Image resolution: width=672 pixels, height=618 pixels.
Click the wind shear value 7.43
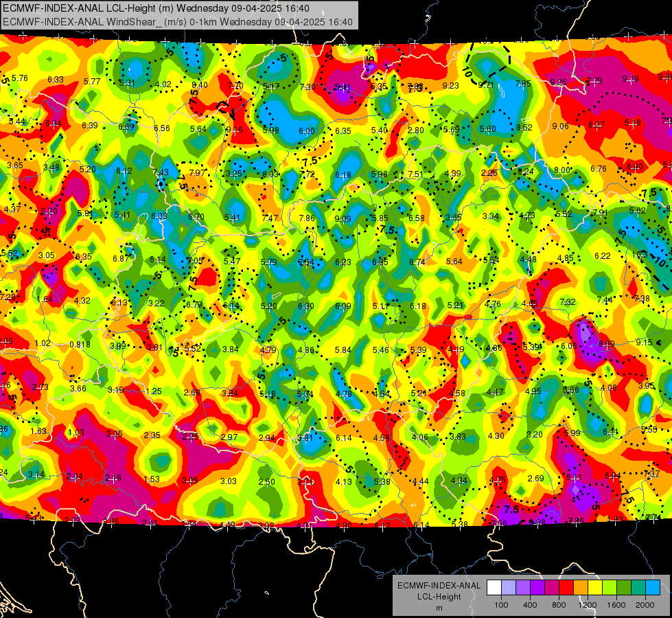click(x=161, y=172)
